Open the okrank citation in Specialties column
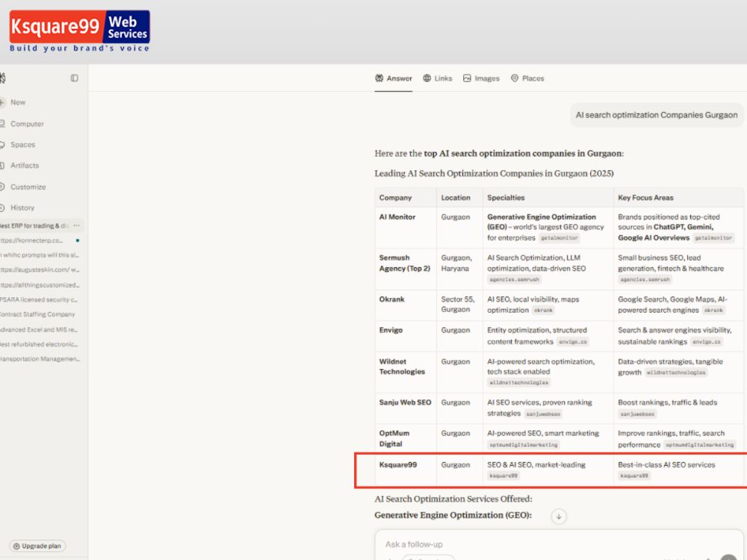The height and width of the screenshot is (560, 747). coord(543,311)
